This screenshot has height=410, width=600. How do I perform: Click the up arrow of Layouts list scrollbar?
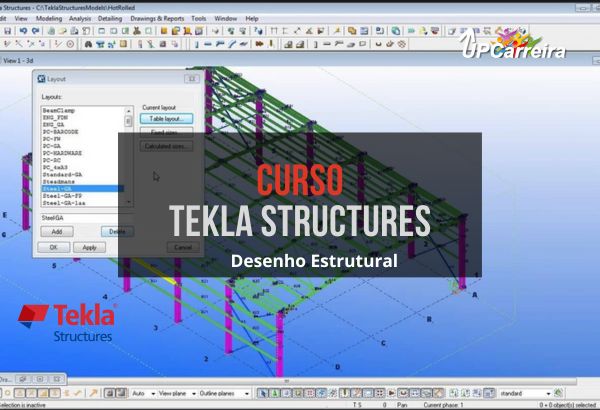(129, 111)
